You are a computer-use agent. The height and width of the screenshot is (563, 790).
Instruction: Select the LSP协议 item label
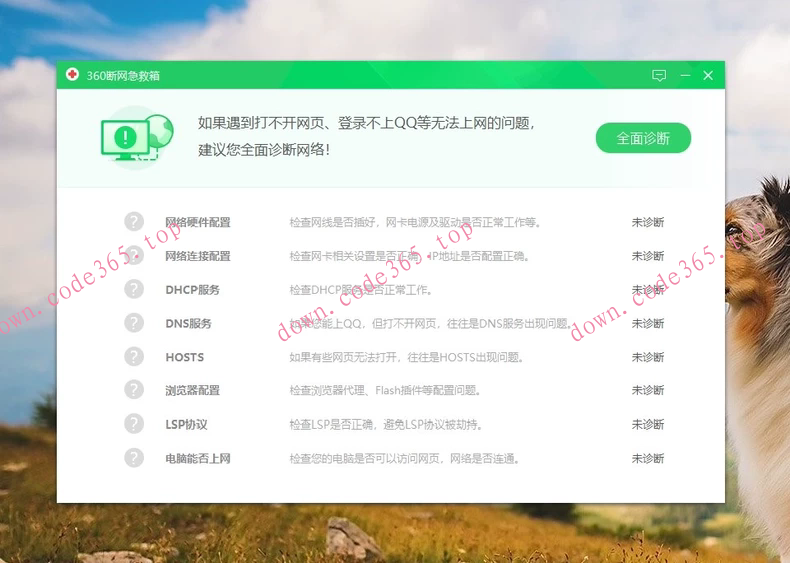186,424
